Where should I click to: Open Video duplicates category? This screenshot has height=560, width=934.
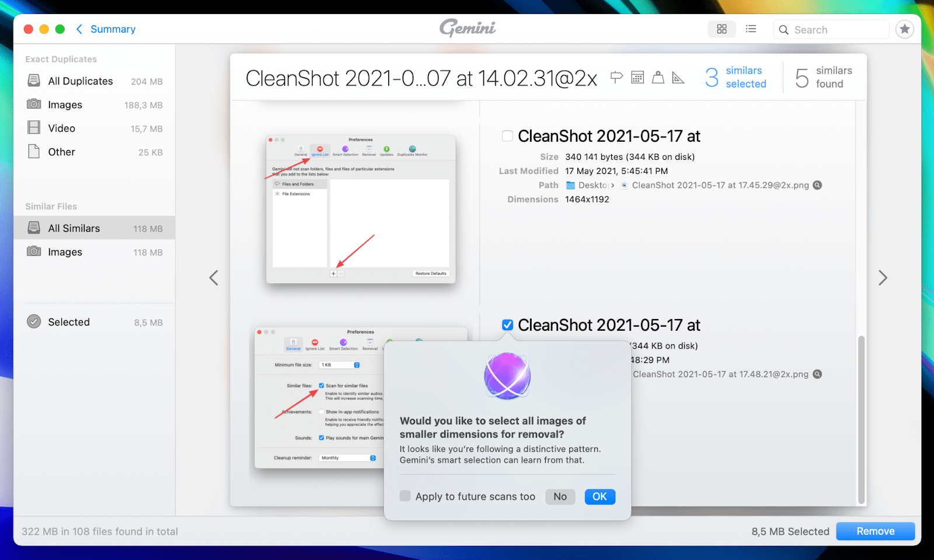point(95,128)
